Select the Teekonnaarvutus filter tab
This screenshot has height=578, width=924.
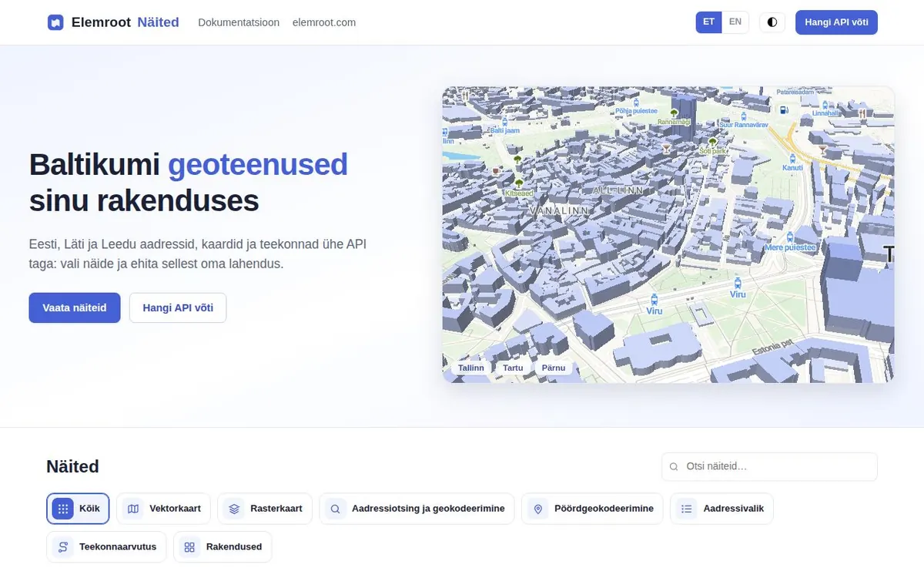(x=106, y=547)
